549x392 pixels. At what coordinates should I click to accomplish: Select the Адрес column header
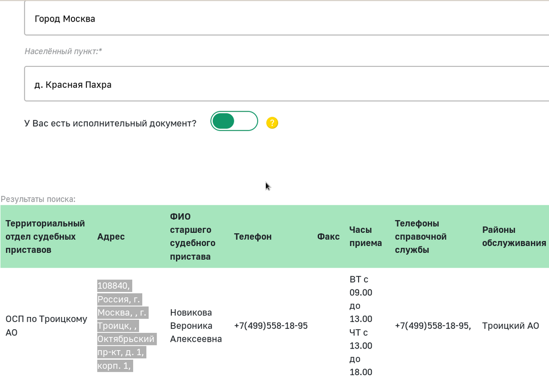click(x=111, y=236)
